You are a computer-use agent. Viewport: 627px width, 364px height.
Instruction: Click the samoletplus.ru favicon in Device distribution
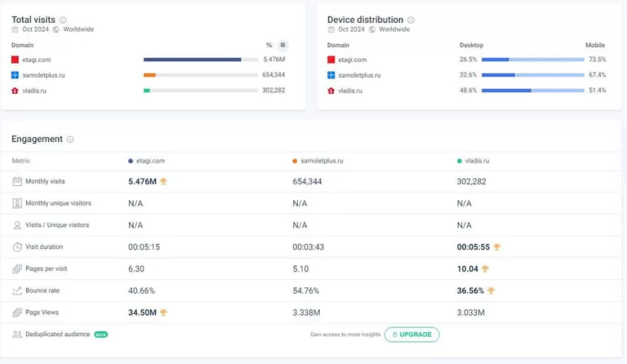click(331, 75)
